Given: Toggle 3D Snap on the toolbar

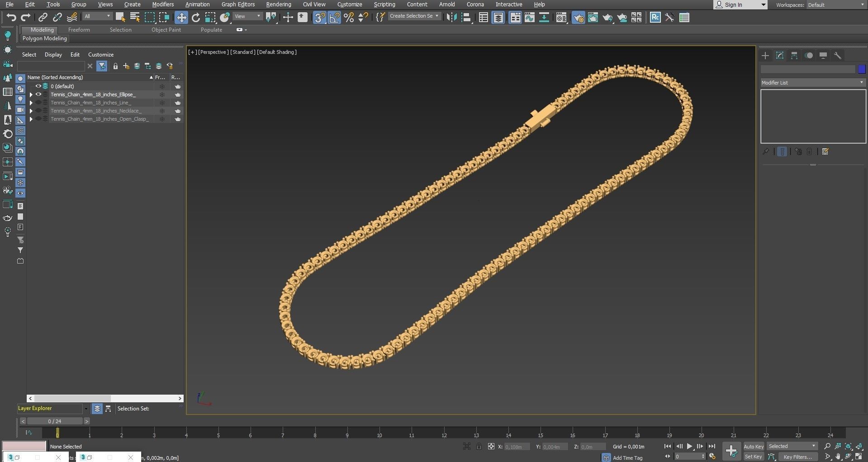Looking at the screenshot, I should (x=320, y=18).
